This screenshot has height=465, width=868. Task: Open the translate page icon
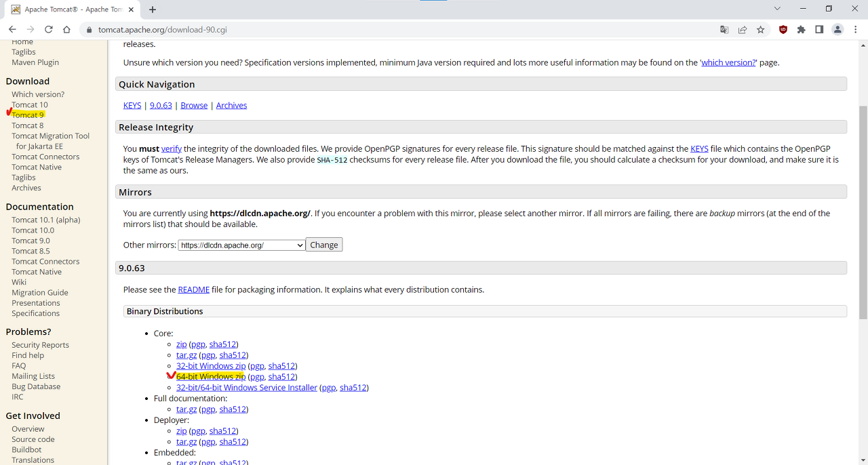coord(724,29)
